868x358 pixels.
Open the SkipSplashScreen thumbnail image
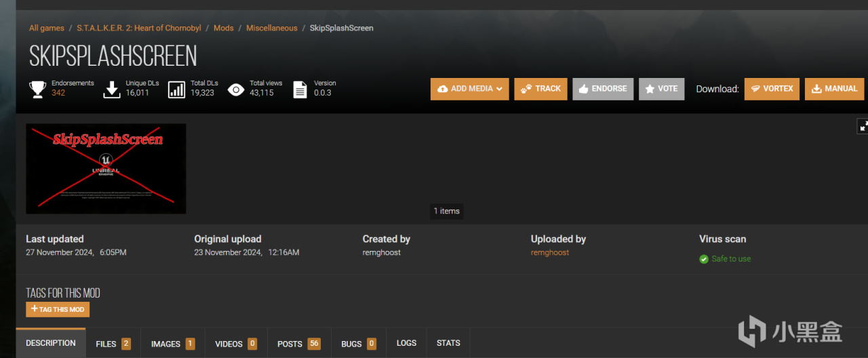[106, 169]
